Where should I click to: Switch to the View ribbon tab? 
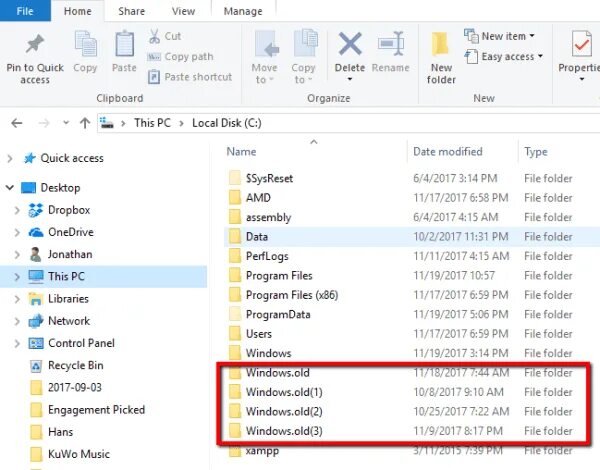(x=183, y=11)
